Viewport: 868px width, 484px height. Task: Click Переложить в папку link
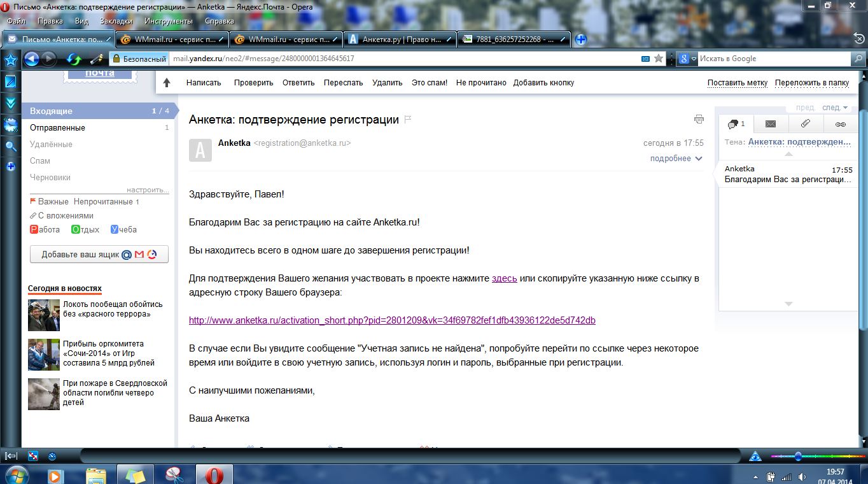812,83
